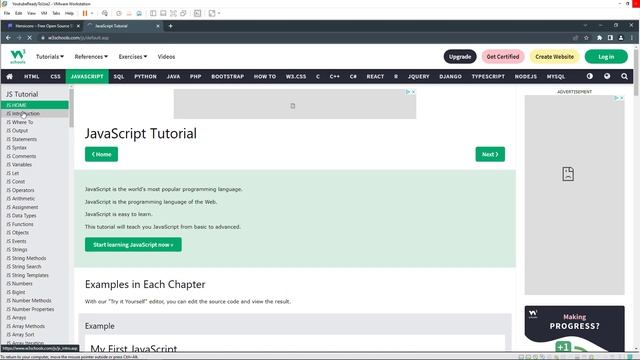Open JS String Methods in the sidebar

click(x=34, y=258)
